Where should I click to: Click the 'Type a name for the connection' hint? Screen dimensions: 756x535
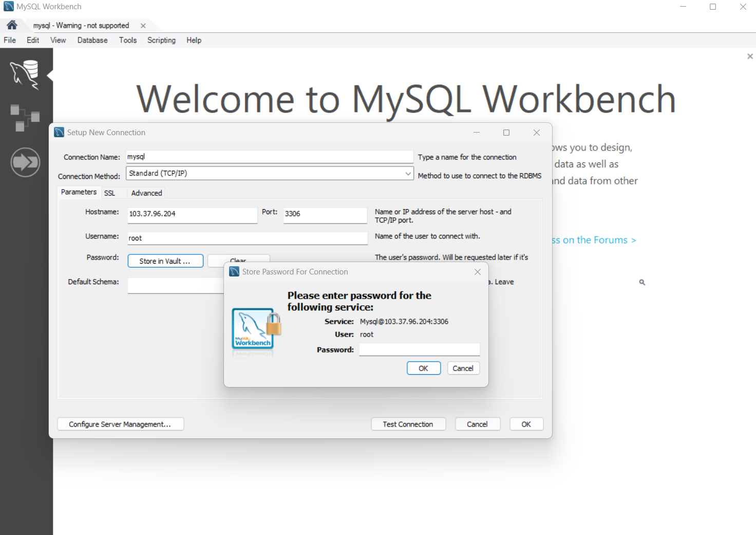point(467,157)
